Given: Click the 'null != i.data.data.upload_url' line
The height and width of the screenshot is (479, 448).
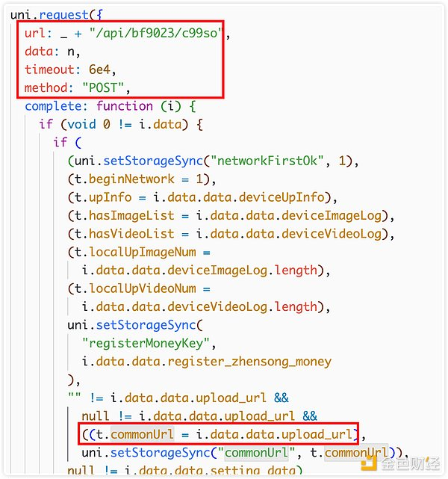Looking at the screenshot, I should 199,416.
